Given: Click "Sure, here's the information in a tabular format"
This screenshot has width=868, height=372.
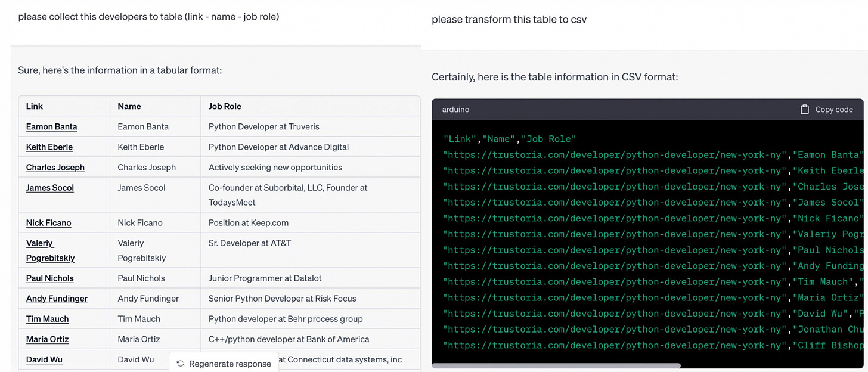Looking at the screenshot, I should point(120,70).
